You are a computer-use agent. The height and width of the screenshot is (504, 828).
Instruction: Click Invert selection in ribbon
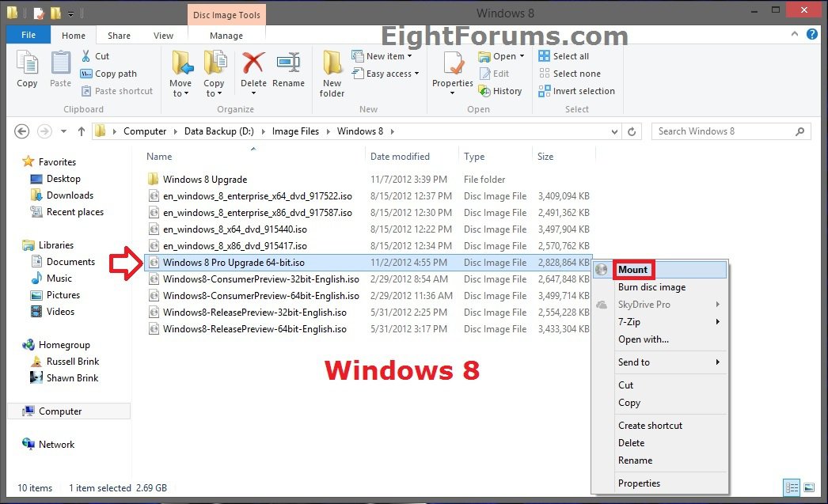tap(576, 91)
